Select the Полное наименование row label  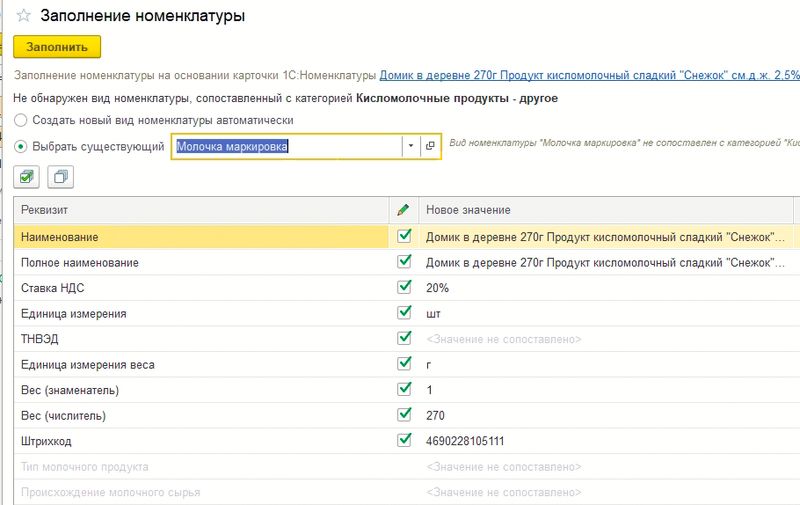click(80, 263)
